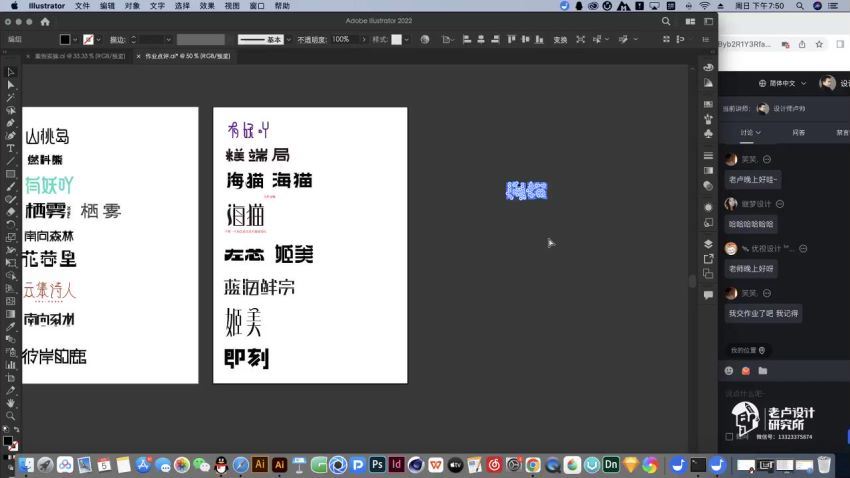Open the 文件 menu
The width and height of the screenshot is (850, 478).
tap(82, 6)
